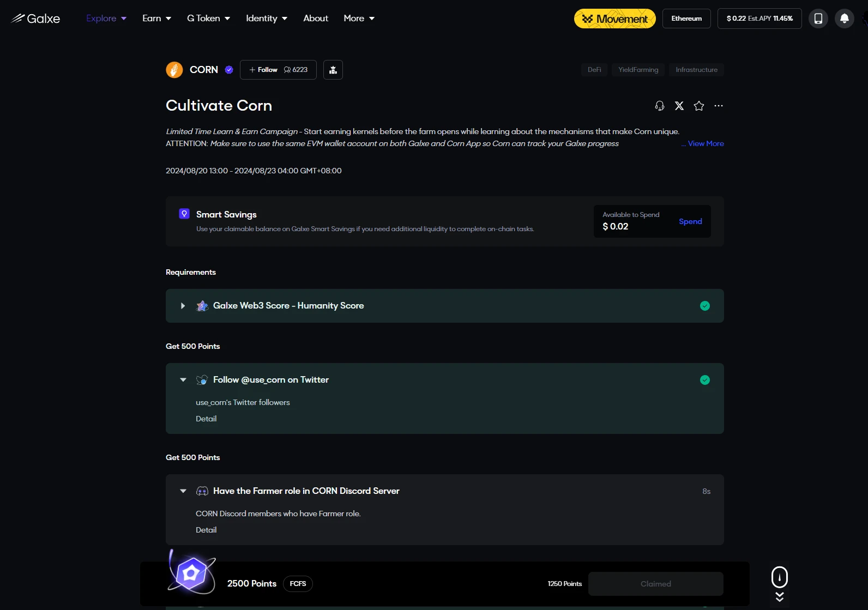Viewport: 868px width, 610px height.
Task: Click the CORN leaderboard icon button
Action: [x=333, y=70]
